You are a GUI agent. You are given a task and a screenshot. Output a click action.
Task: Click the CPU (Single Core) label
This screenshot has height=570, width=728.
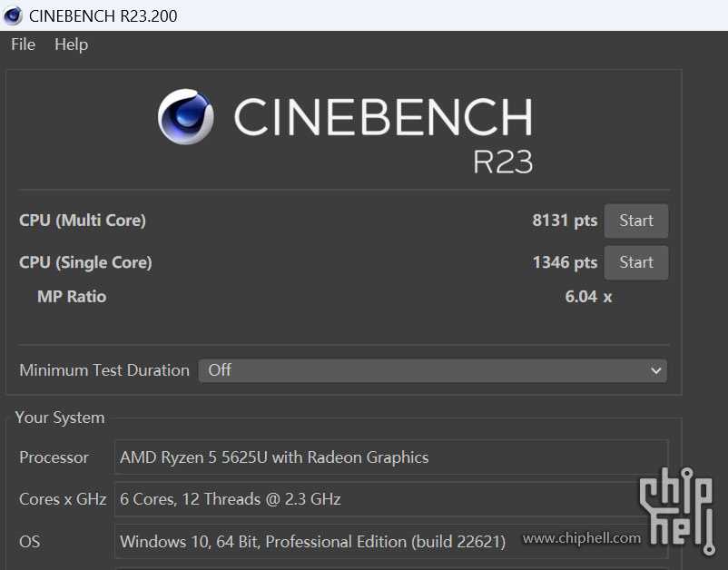point(85,262)
